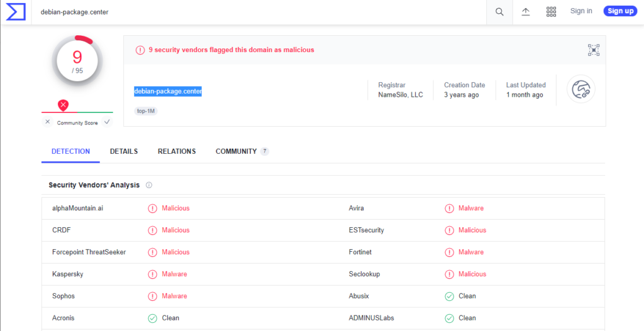Image resolution: width=644 pixels, height=331 pixels.
Task: Click the ESTsecurity malicious alert icon
Action: pos(449,231)
